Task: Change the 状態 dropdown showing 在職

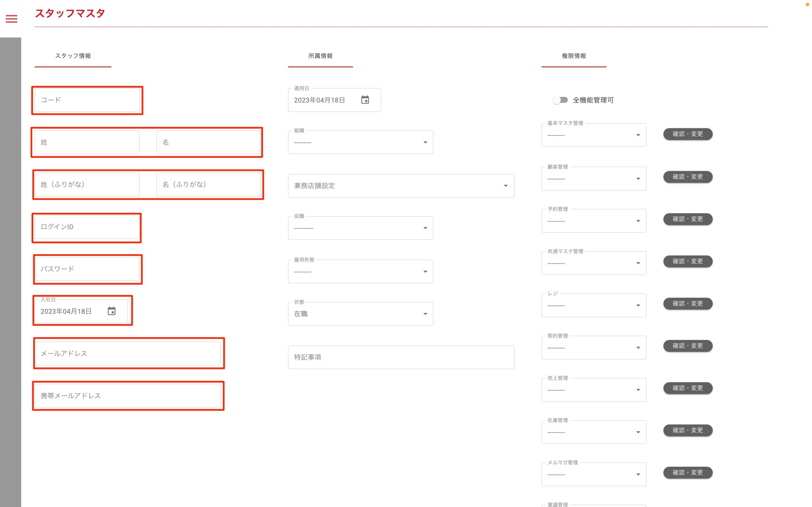Action: pos(360,314)
